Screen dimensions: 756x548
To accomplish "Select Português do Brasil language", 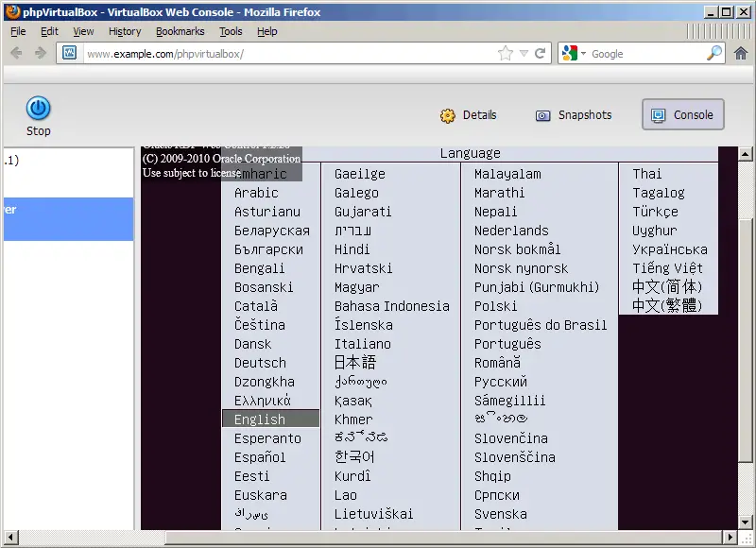I will (x=541, y=325).
